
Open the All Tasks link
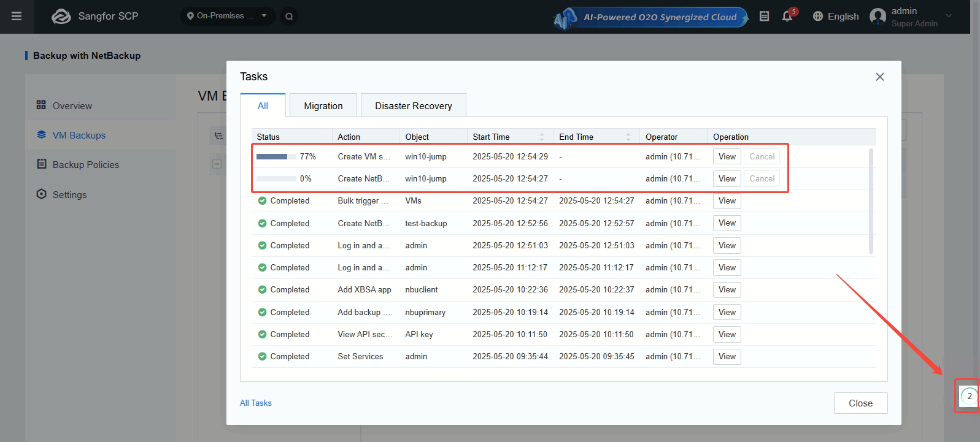[255, 403]
